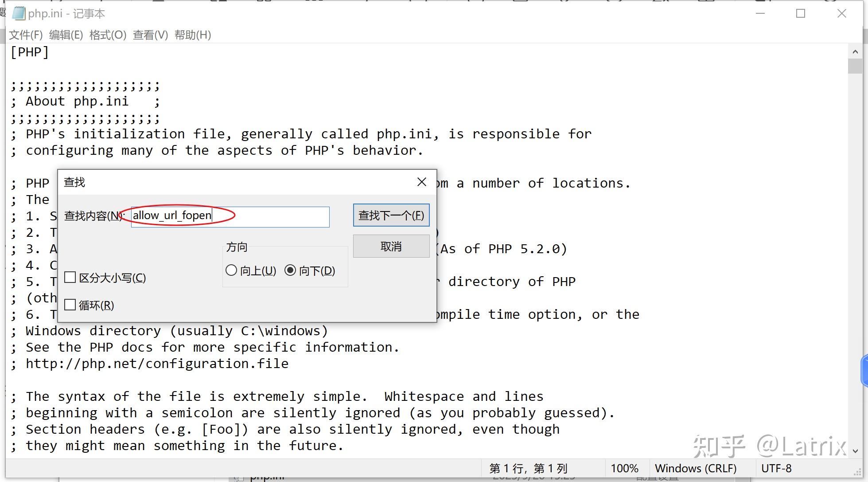868x482 pixels.
Task: Enable the 循环(R) wrap-around checkbox
Action: (x=70, y=305)
